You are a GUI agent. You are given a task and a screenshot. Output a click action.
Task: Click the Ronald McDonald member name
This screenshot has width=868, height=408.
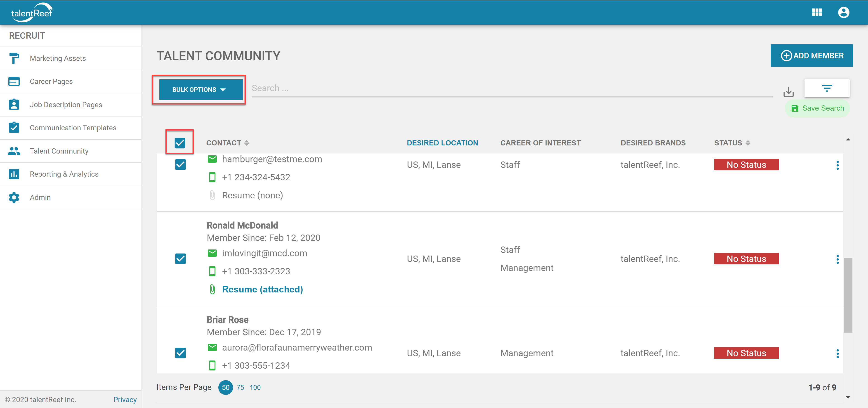(x=242, y=225)
